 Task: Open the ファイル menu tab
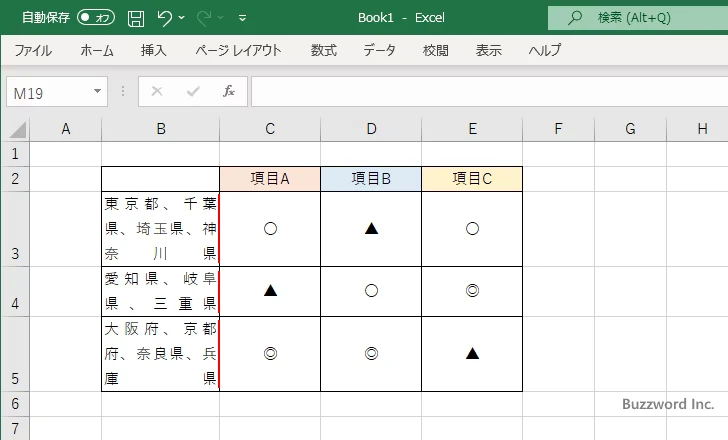coord(33,50)
